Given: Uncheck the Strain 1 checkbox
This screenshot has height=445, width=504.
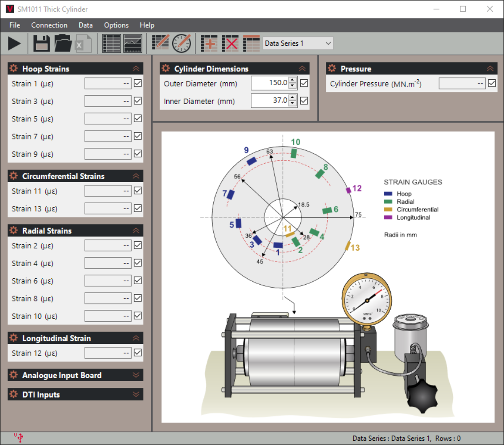Looking at the screenshot, I should [x=137, y=84].
